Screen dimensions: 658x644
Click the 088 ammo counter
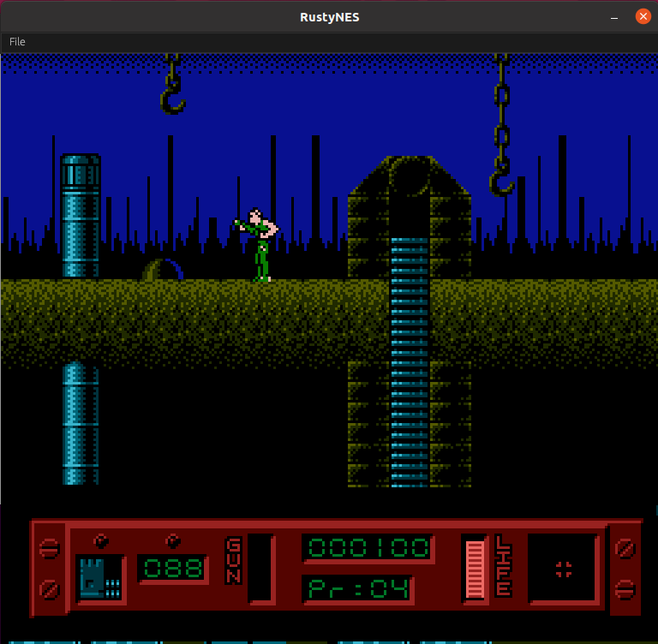pos(172,569)
